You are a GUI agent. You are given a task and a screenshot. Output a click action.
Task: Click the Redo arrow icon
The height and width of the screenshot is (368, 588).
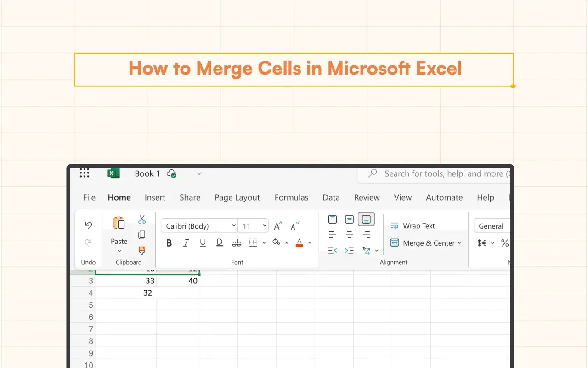click(89, 242)
